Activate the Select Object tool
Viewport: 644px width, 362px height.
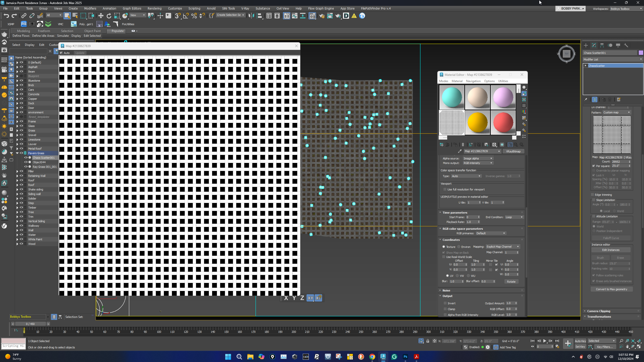pos(67,16)
